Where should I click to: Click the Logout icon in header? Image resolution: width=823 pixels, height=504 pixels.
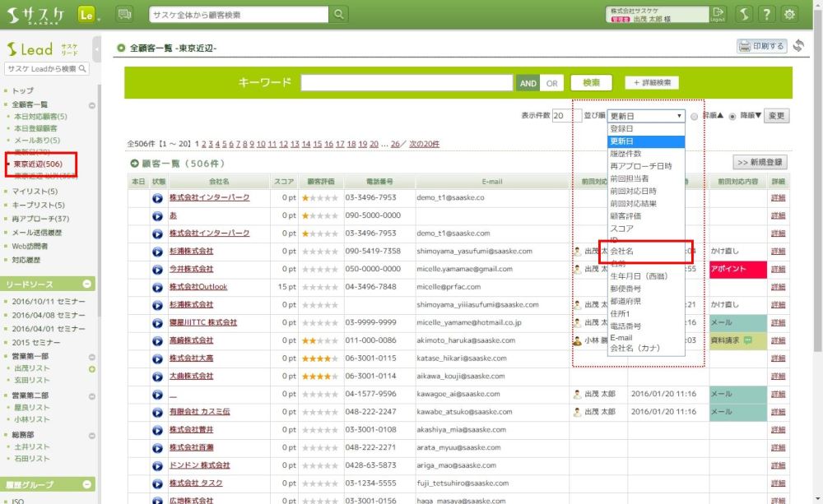click(719, 14)
